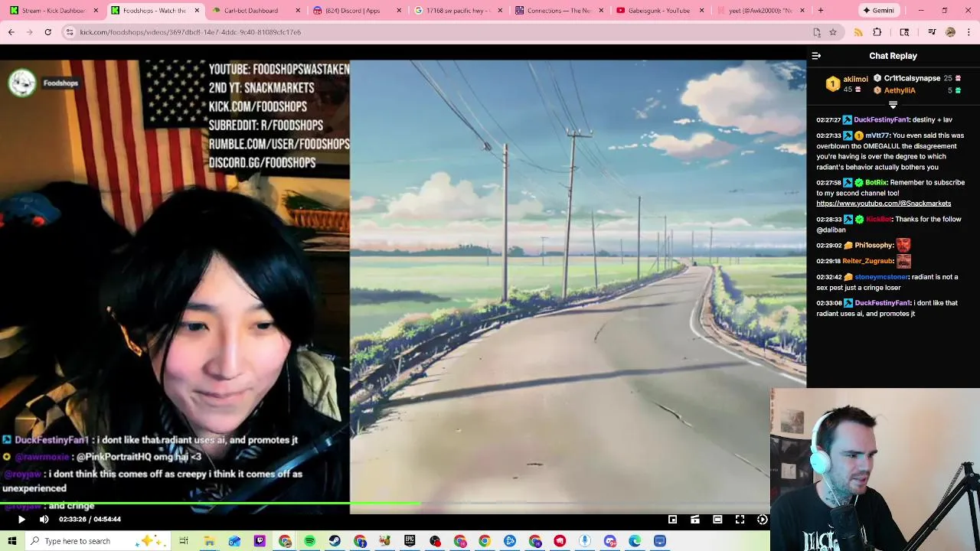Viewport: 980px width, 551px height.
Task: Open File Explorer from taskbar
Action: pyautogui.click(x=209, y=541)
